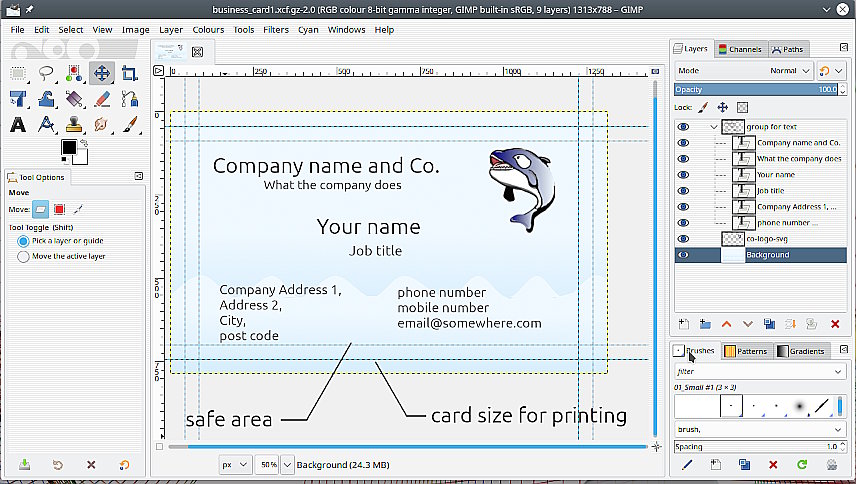Hide the 'Your name' text layer
This screenshot has width=856, height=484.
[683, 175]
